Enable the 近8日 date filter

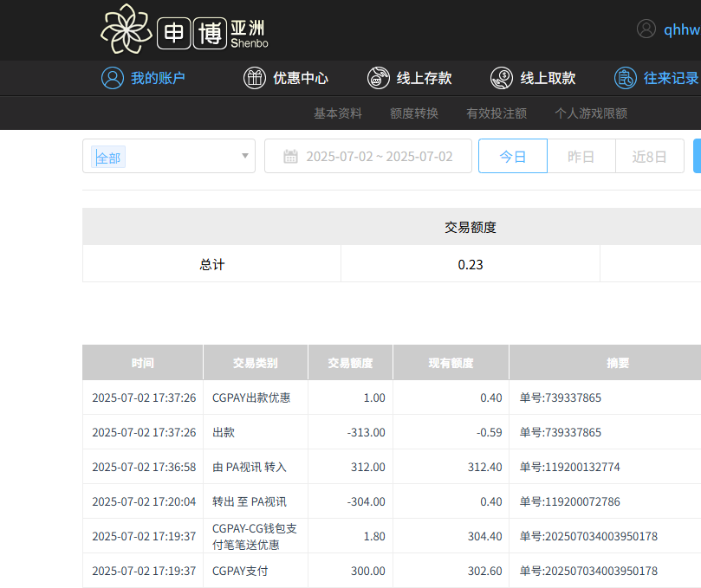click(650, 156)
